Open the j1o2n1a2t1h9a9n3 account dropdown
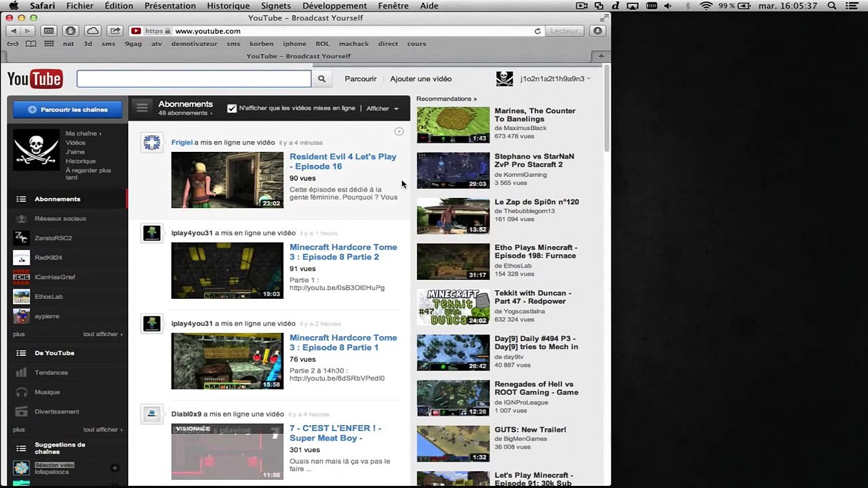Viewport: 868px width, 488px height. point(555,79)
